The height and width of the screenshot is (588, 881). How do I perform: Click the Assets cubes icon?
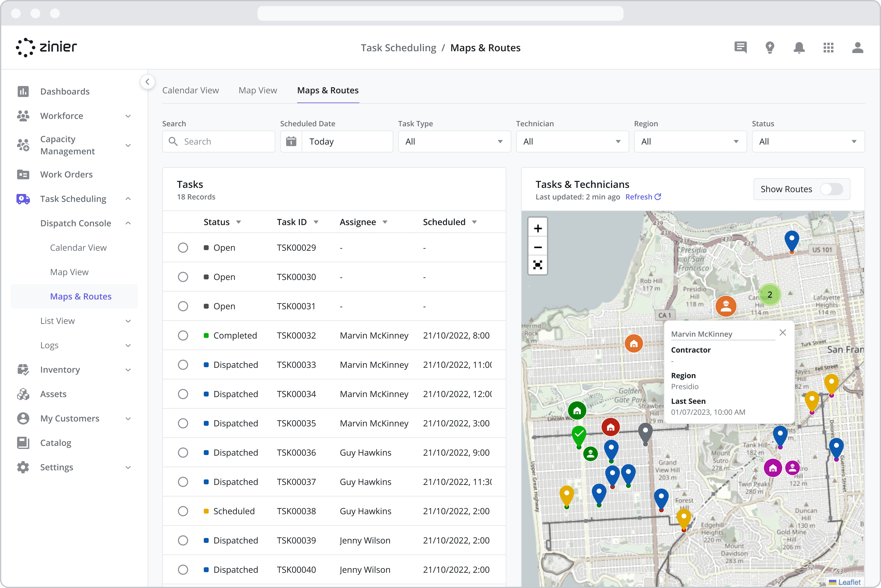pos(23,394)
